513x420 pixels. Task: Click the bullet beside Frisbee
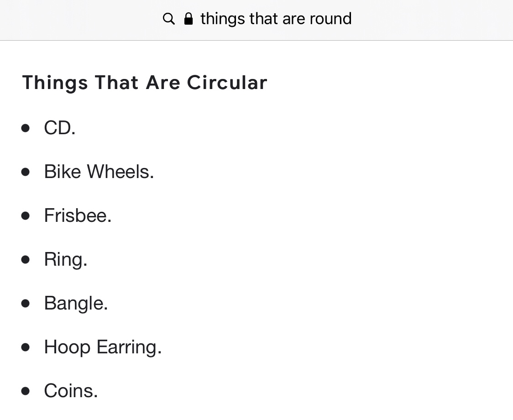click(26, 216)
